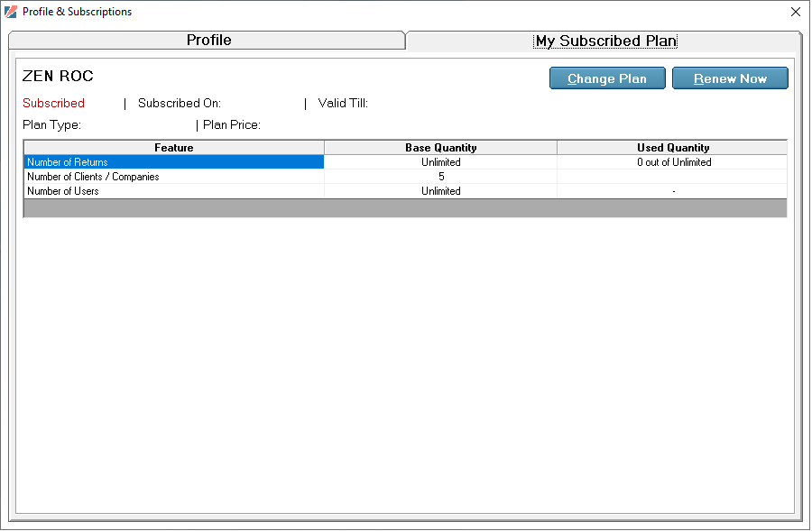Viewport: 812px width, 531px height.
Task: Select the Number of Users row
Action: [405, 191]
